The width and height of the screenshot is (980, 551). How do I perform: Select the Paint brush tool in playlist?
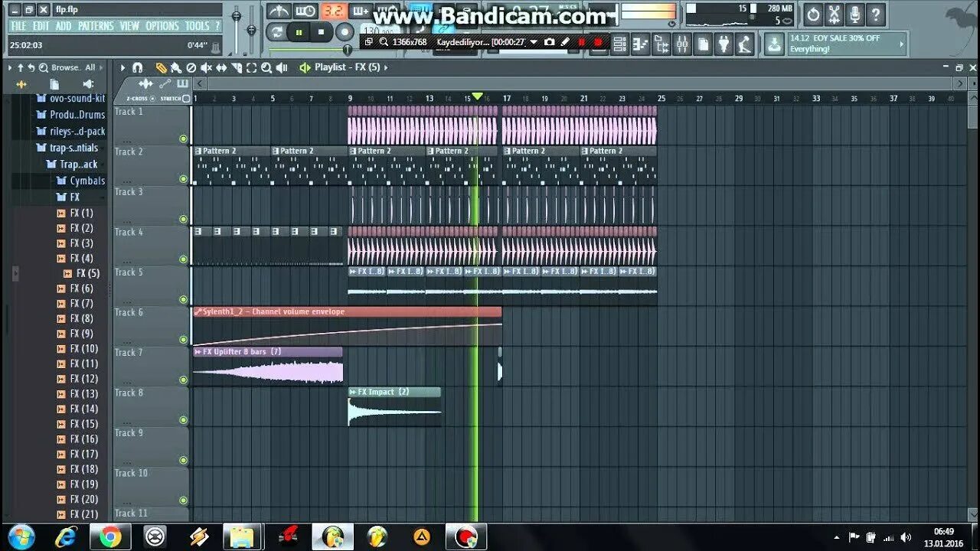(177, 67)
